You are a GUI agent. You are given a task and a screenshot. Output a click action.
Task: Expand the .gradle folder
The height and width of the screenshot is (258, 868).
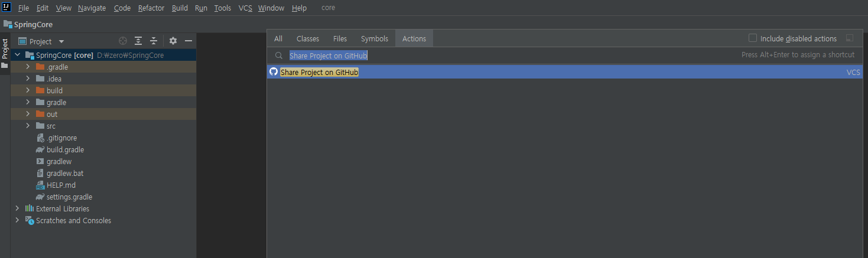[x=28, y=67]
